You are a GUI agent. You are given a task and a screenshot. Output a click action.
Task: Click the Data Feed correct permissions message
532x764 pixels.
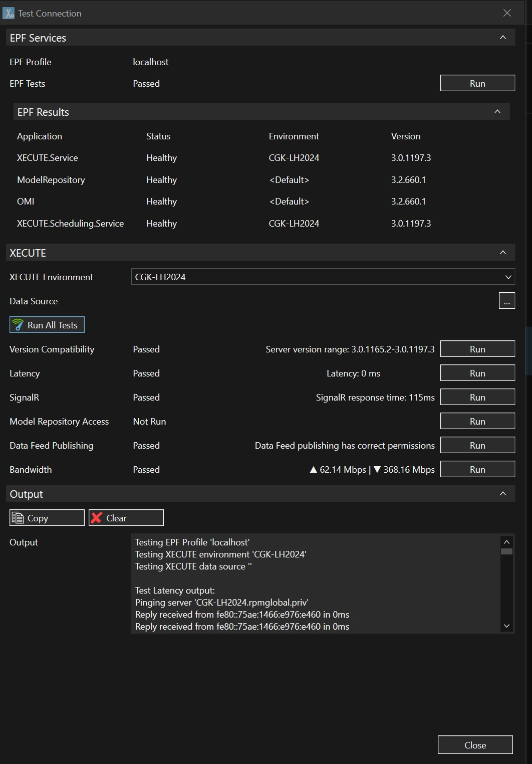345,446
